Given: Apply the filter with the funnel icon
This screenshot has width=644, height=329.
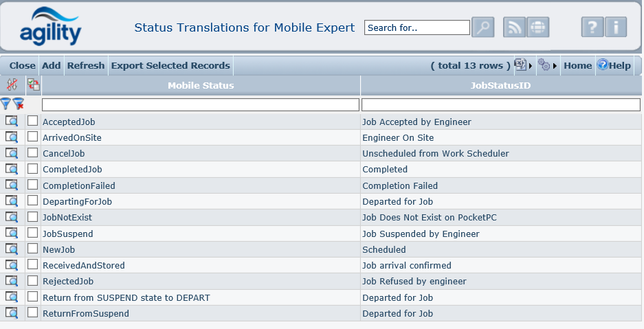Looking at the screenshot, I should (x=6, y=104).
